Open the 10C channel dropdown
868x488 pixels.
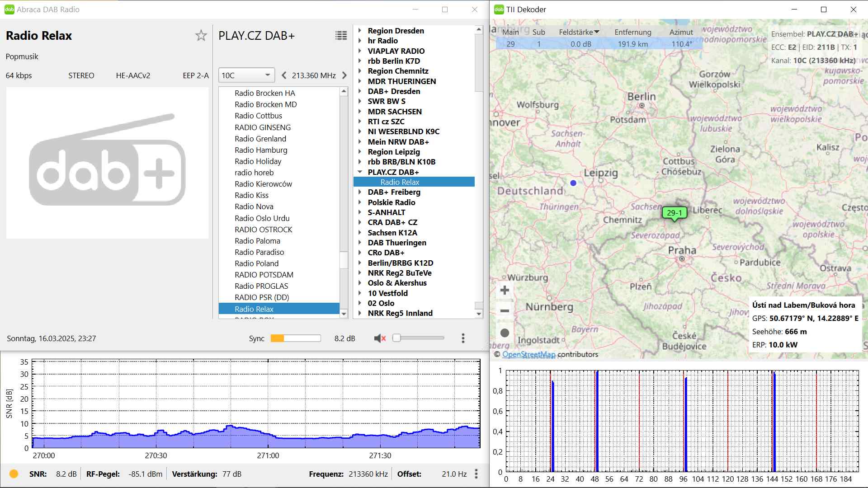click(x=246, y=75)
